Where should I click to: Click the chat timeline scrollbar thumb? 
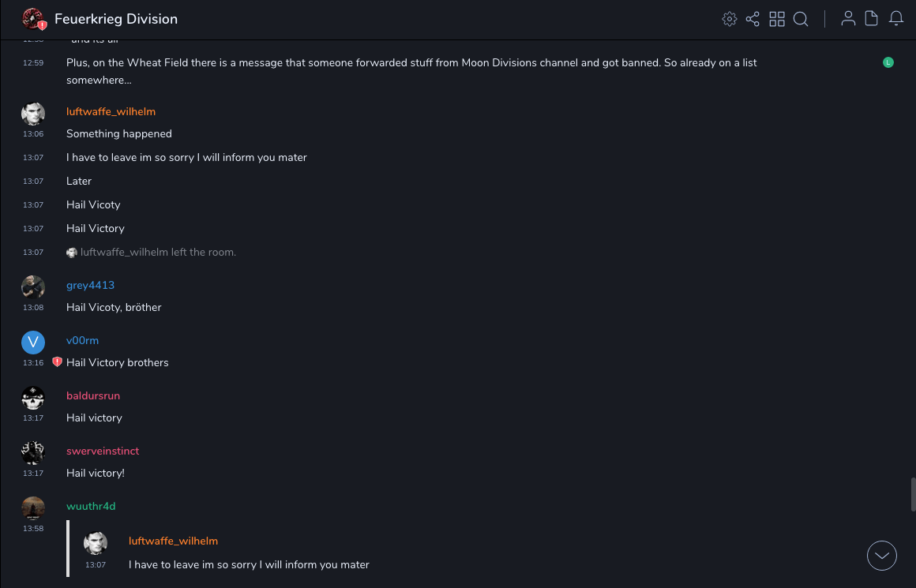pyautogui.click(x=913, y=494)
